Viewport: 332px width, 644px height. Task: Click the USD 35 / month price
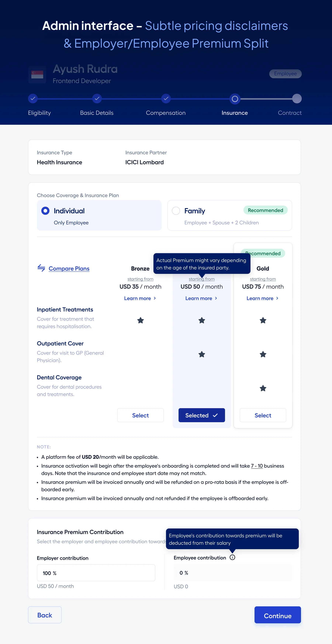coord(140,287)
